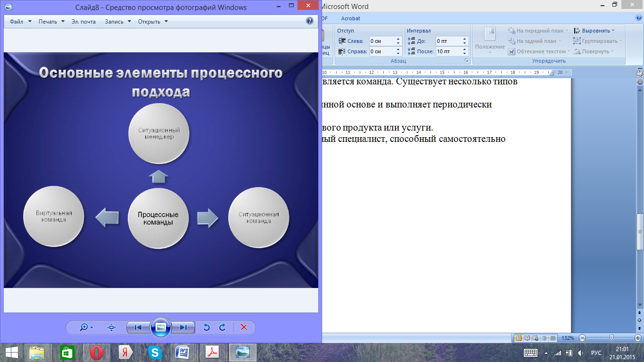
Task: Switch to Full Screen Reading view
Action: pos(527,338)
